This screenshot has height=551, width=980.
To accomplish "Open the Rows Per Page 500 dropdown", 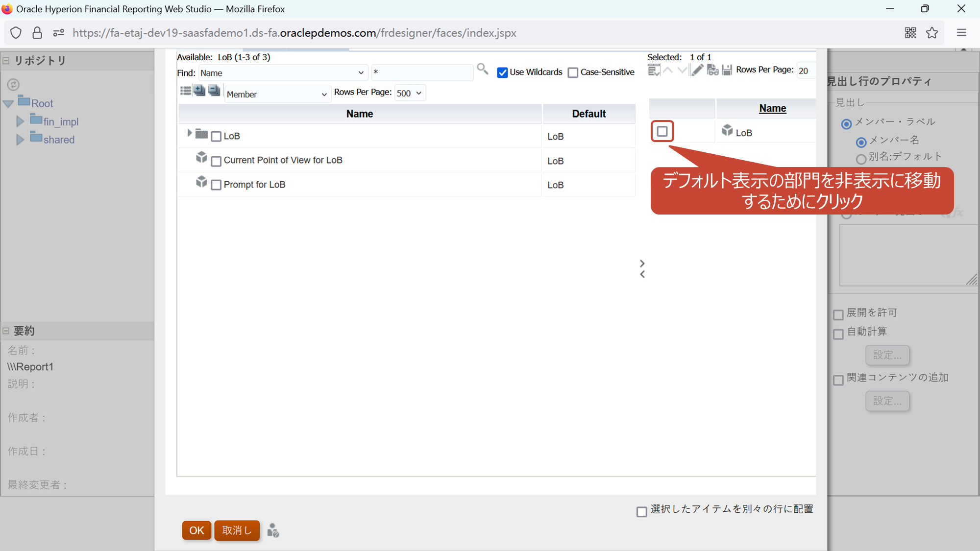I will click(x=410, y=93).
